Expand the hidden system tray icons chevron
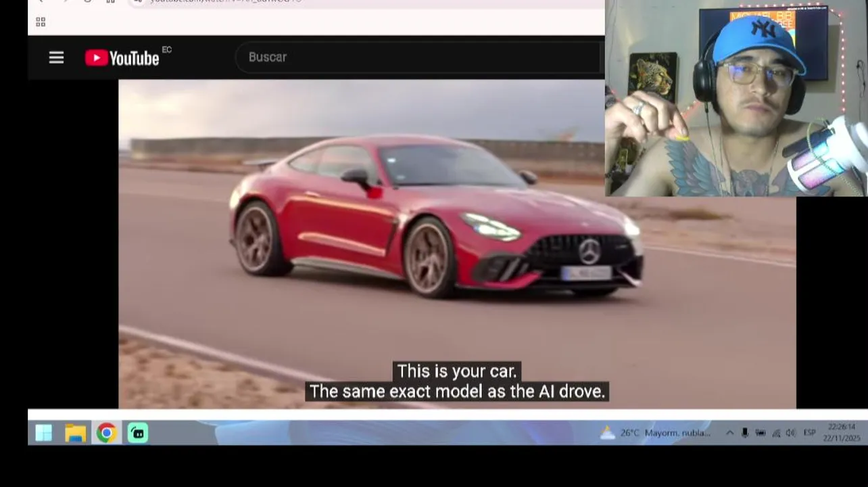This screenshot has width=868, height=487. [x=729, y=433]
